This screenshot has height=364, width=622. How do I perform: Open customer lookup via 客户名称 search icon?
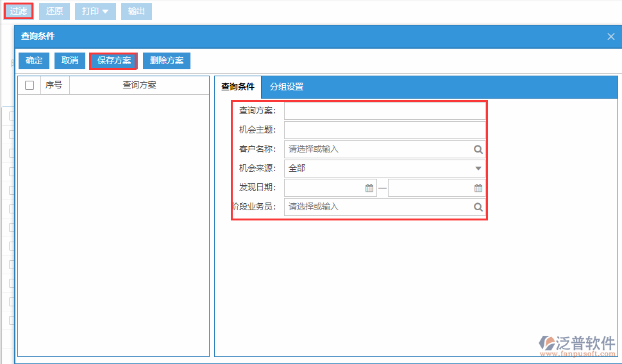pos(478,149)
